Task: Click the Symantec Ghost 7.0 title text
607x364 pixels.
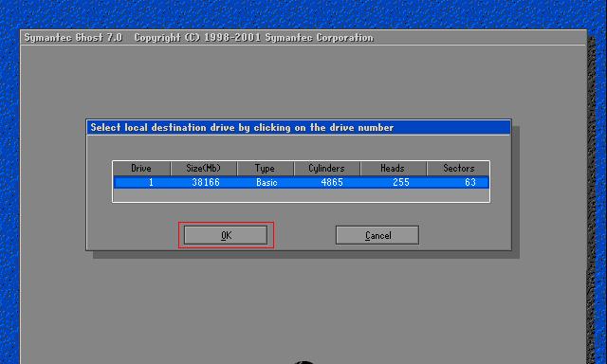Action: [x=73, y=38]
